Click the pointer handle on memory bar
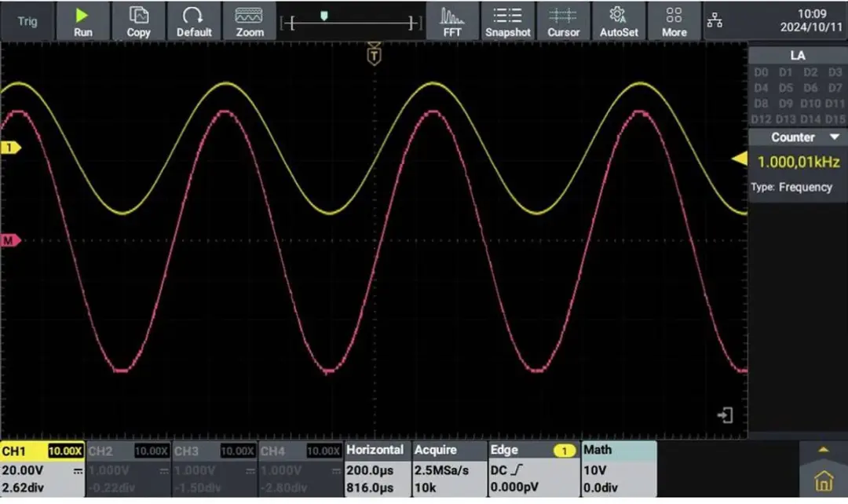The width and height of the screenshot is (848, 504). point(324,16)
